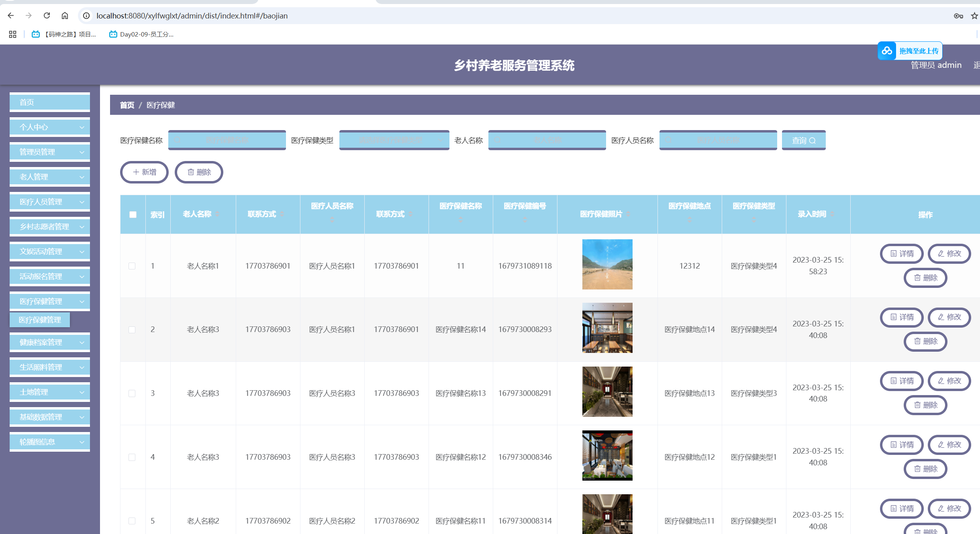Focus the 医疗保健名称 search field
The image size is (980, 534).
click(x=227, y=140)
